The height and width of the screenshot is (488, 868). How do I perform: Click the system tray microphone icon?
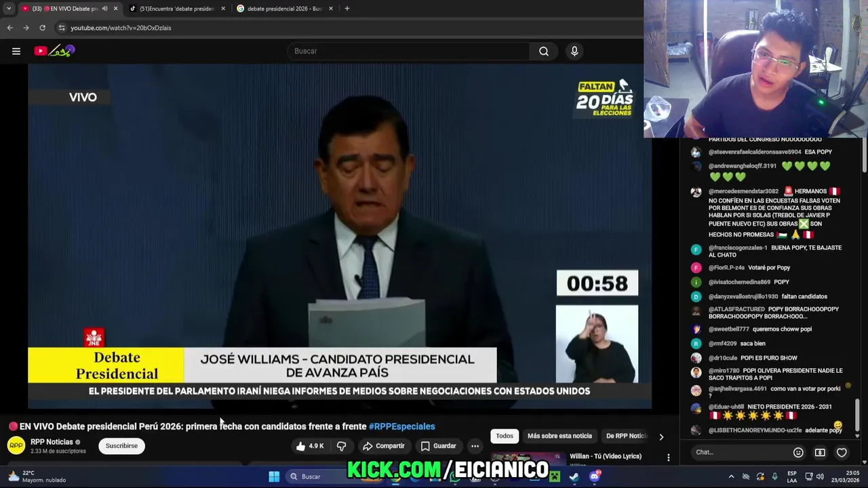coord(774,476)
